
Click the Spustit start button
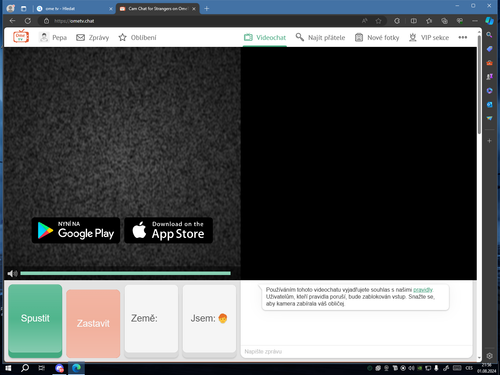(35, 321)
